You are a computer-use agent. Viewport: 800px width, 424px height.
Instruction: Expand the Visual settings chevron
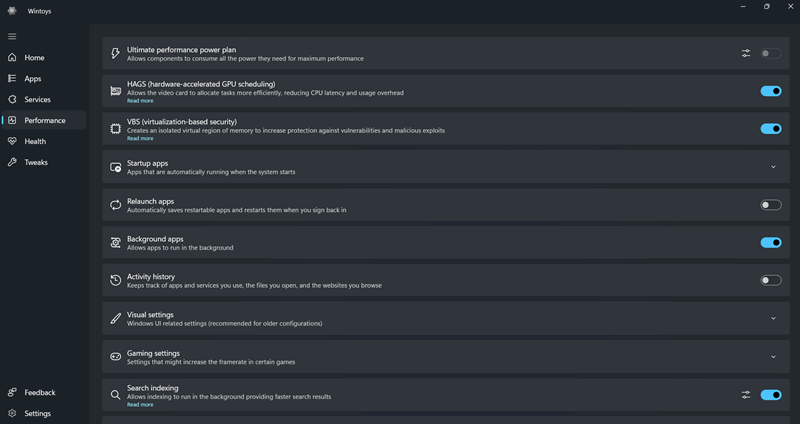[x=773, y=319]
